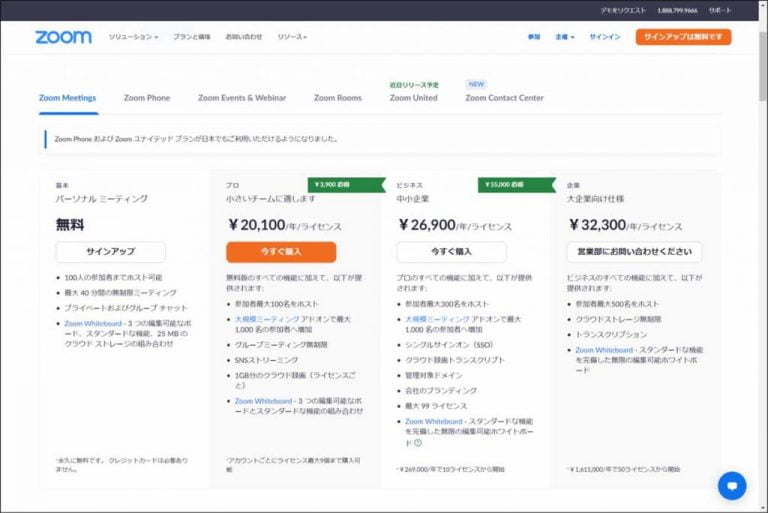Image resolution: width=768 pixels, height=513 pixels.
Task: Click the info icon beside Business whiteboard feature
Action: tap(417, 442)
